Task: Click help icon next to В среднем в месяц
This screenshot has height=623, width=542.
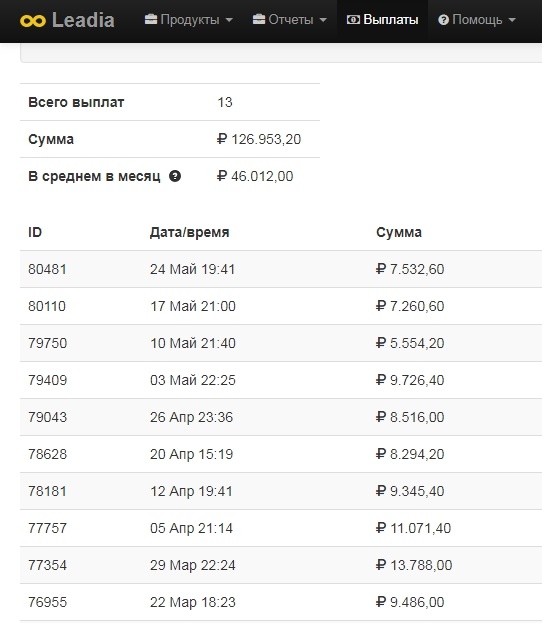Action: tap(175, 176)
